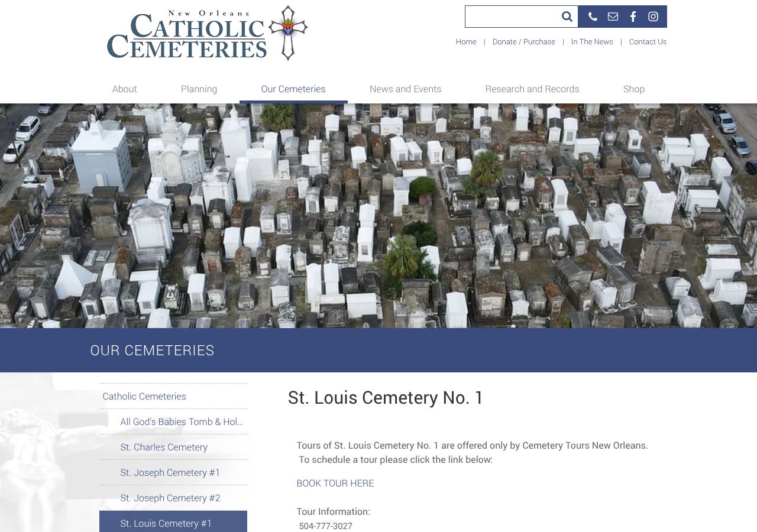This screenshot has height=532, width=757.
Task: Focus the search input field
Action: 511,17
